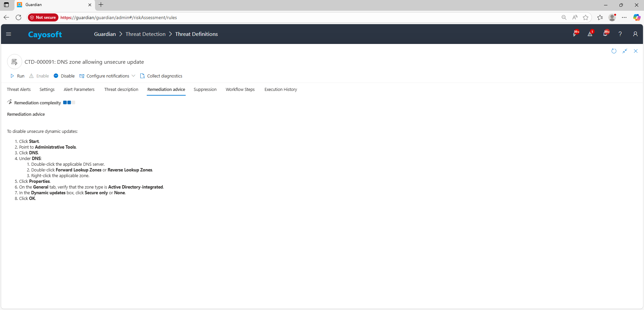Open the help question mark icon

620,34
